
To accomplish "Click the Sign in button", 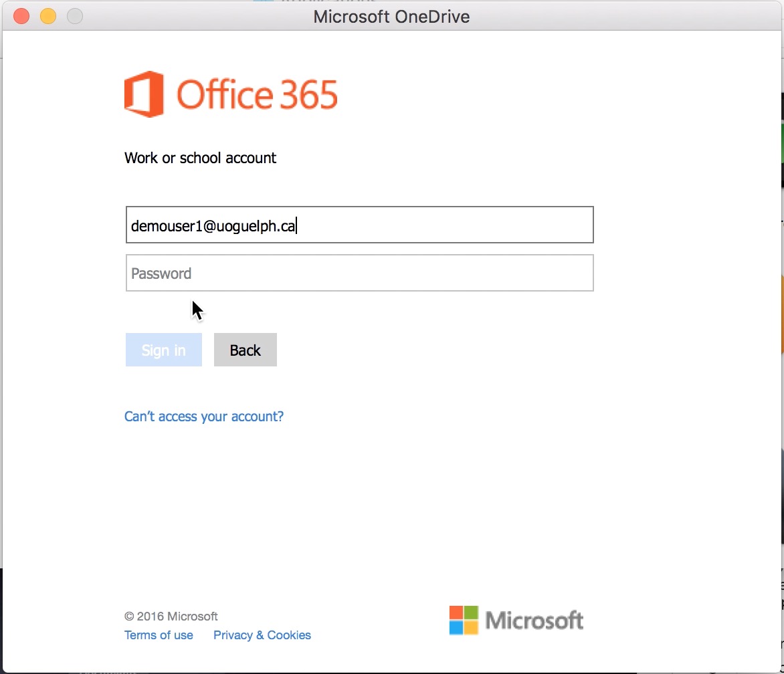I will (163, 350).
